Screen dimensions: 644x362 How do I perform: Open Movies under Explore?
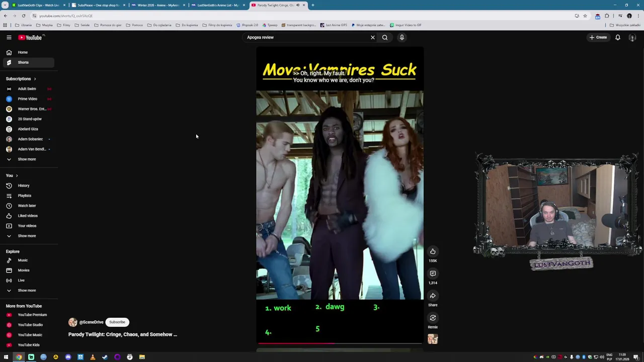(28, 270)
